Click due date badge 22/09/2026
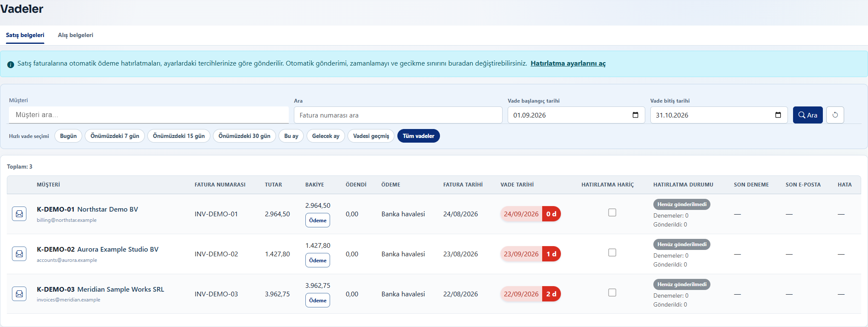The height and width of the screenshot is (327, 868). click(x=531, y=294)
